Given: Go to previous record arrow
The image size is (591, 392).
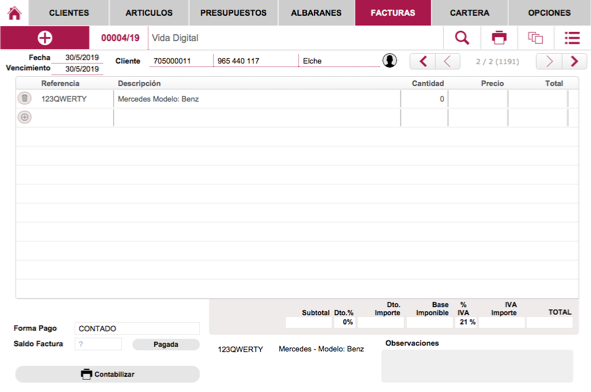Looking at the screenshot, I should (448, 61).
